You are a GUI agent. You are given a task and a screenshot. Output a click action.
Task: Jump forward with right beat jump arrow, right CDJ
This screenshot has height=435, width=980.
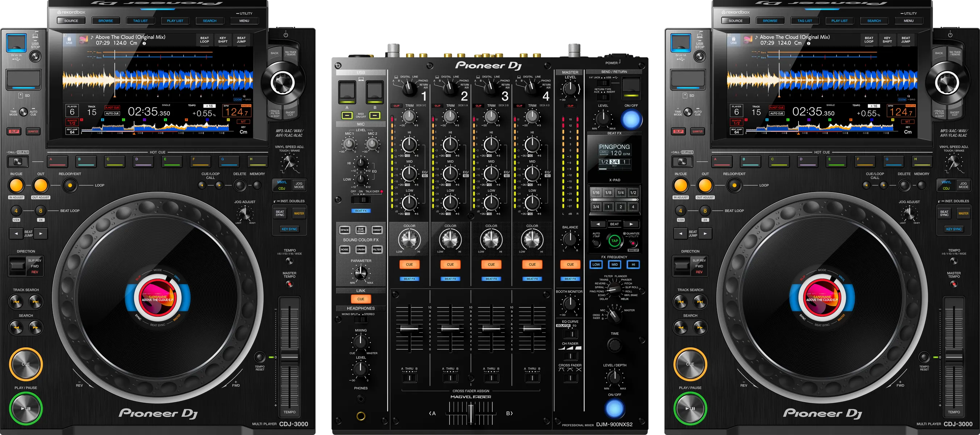[705, 233]
